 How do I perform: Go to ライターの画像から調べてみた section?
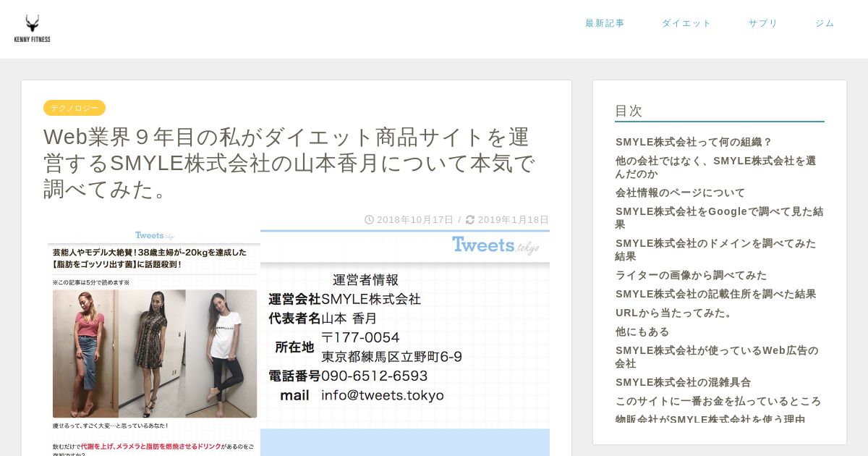point(691,275)
